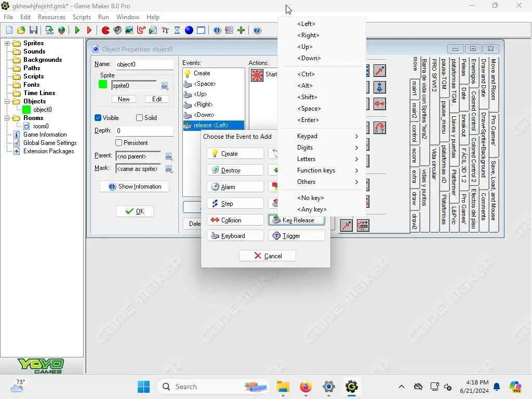
Task: Open game information via blue info toolbar icon
Action: coord(217,30)
